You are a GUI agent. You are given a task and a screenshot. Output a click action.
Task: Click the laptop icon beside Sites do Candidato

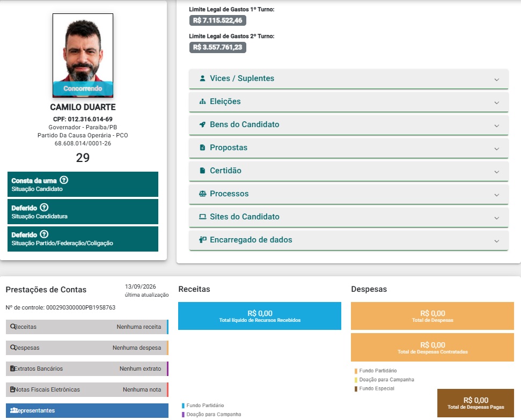202,217
